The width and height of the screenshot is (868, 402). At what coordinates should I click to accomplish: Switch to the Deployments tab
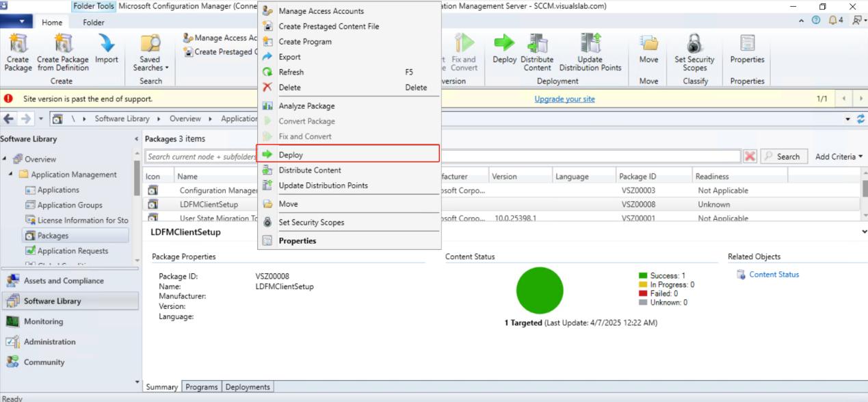click(x=248, y=387)
